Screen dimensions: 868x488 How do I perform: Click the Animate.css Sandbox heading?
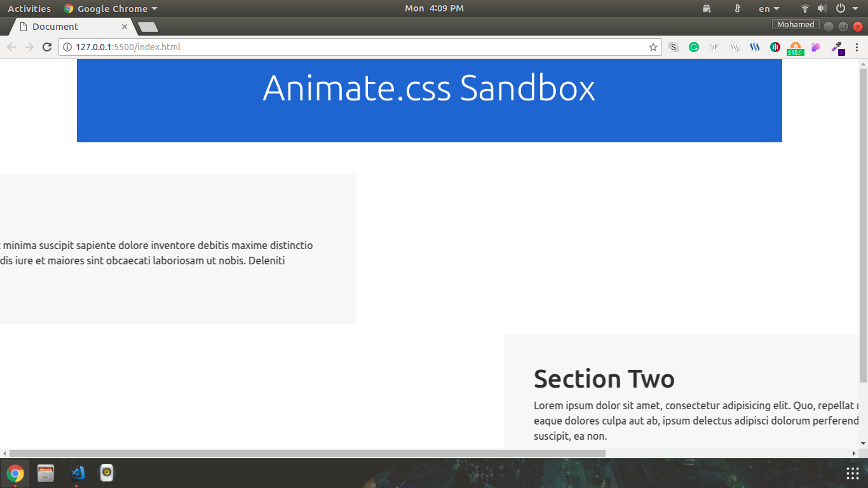pyautogui.click(x=429, y=88)
